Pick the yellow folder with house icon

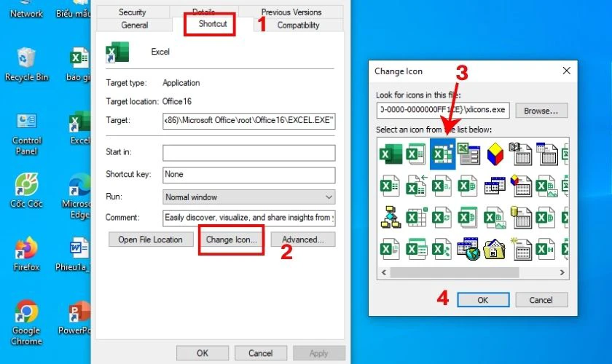pos(494,249)
